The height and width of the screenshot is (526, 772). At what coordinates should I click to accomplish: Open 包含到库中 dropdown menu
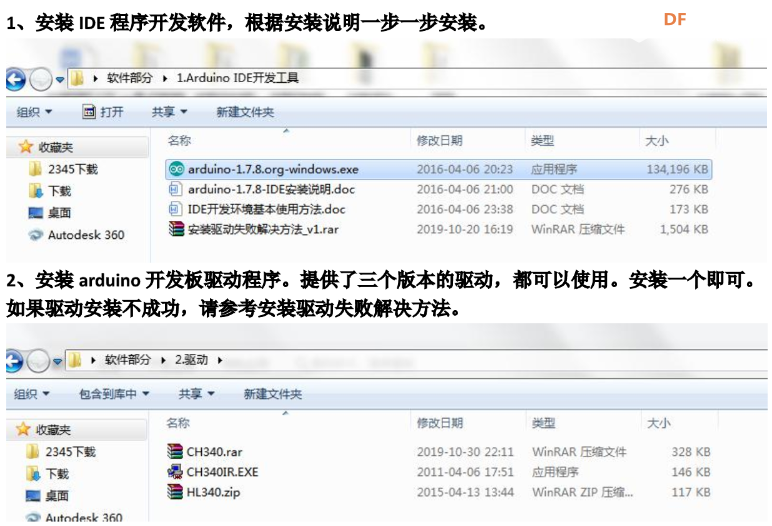pos(114,394)
